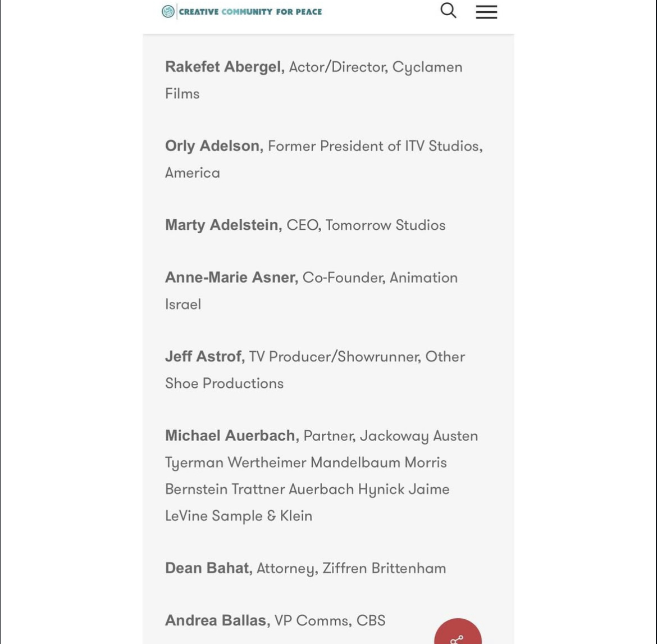Select Jeff Astrof's name
Image resolution: width=657 pixels, height=644 pixels.
(x=205, y=356)
